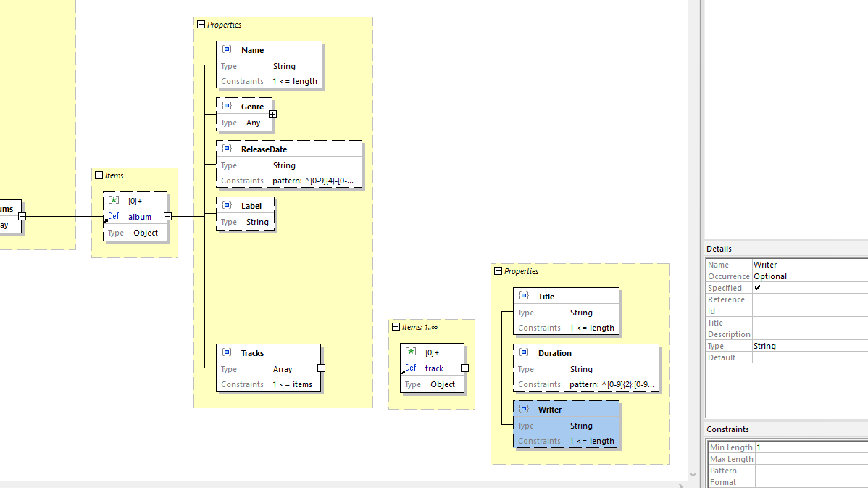Click the object icon on the Duration node
Viewport: 868px width, 488px height.
click(524, 352)
